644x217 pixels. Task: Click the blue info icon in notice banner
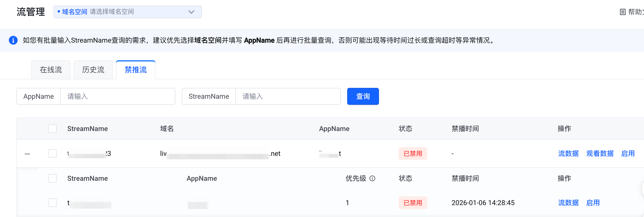[13, 40]
